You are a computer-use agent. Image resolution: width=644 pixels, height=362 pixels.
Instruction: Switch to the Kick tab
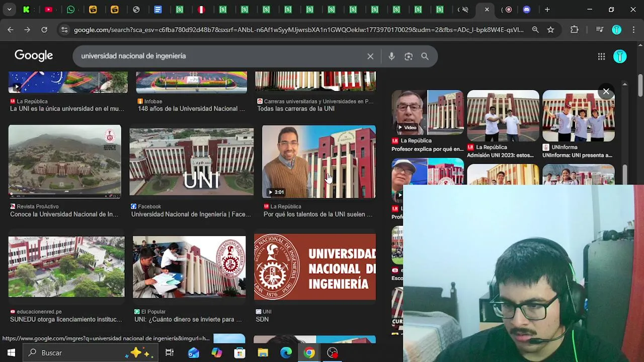pos(27,10)
